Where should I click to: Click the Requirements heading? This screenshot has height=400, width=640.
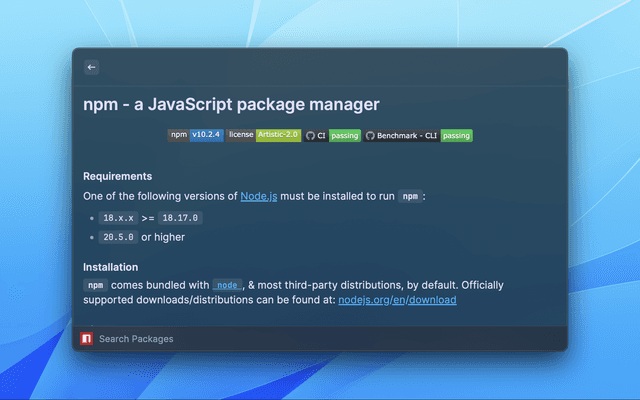pyautogui.click(x=117, y=176)
